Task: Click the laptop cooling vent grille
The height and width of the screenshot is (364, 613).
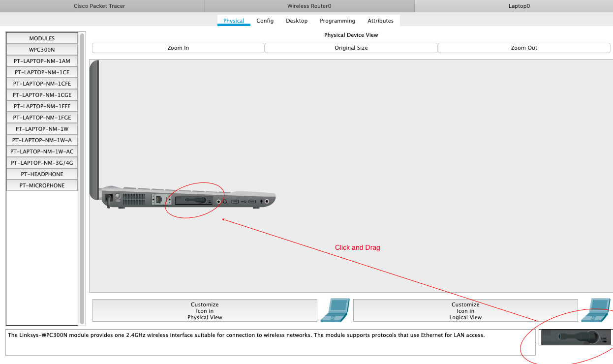Action: (x=134, y=199)
